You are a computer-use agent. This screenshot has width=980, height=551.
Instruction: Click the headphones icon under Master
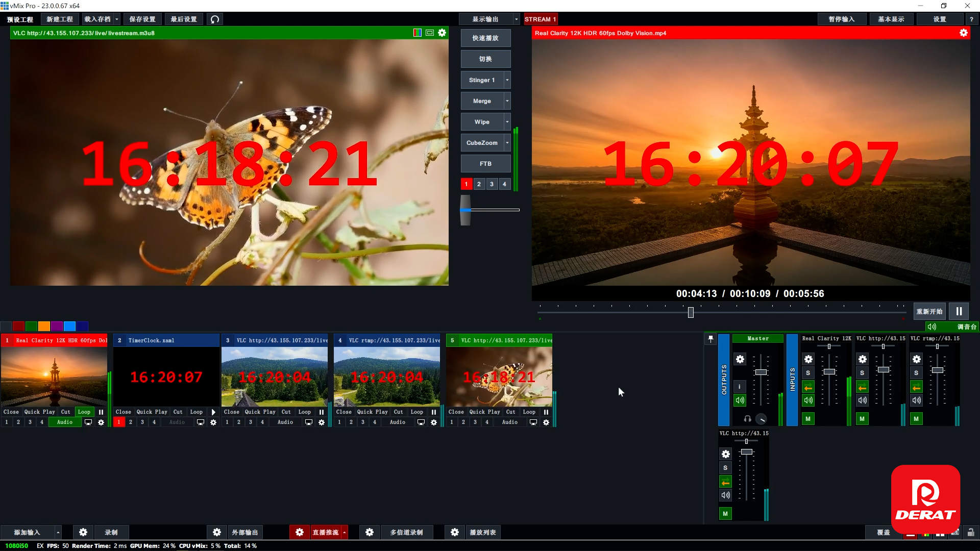pyautogui.click(x=747, y=419)
